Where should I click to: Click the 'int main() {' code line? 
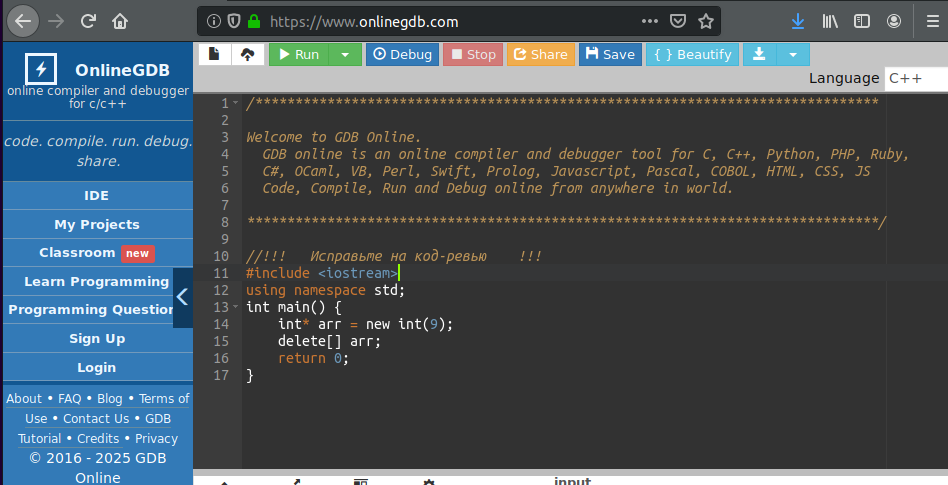pyautogui.click(x=294, y=307)
